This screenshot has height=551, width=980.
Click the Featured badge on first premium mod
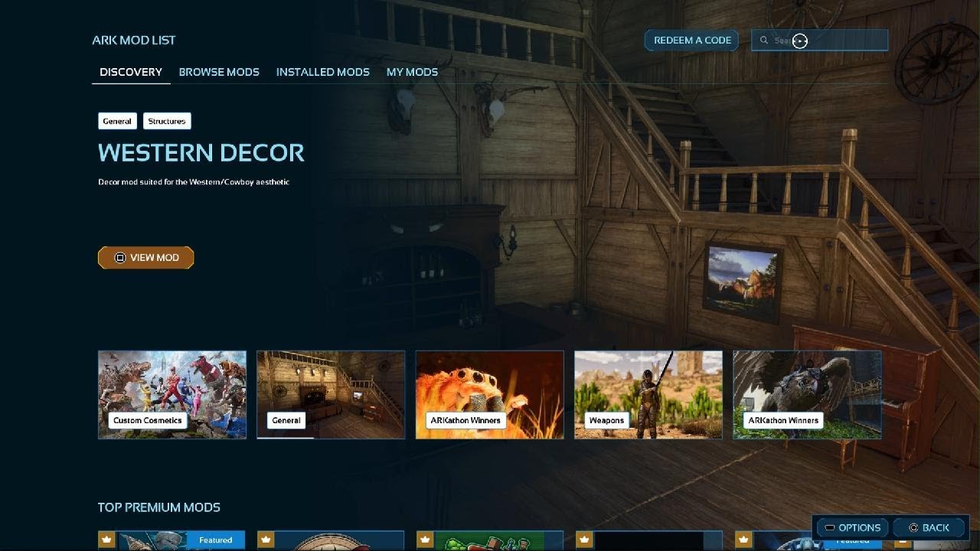point(216,540)
